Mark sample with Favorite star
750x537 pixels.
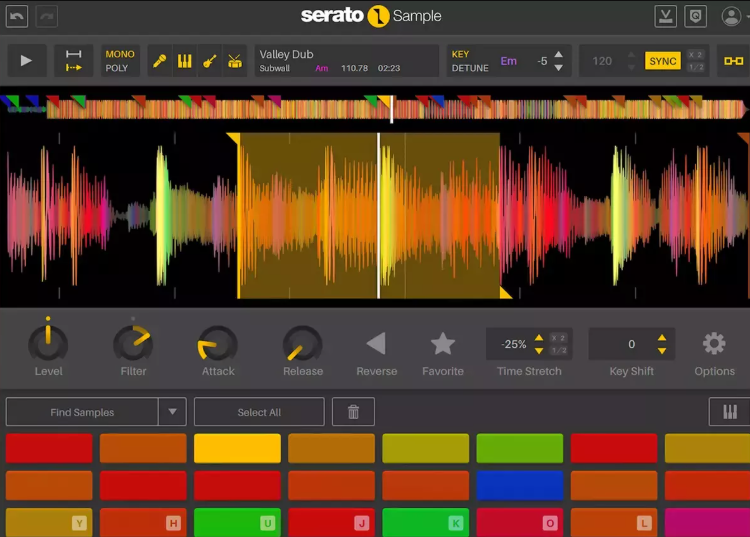click(443, 343)
